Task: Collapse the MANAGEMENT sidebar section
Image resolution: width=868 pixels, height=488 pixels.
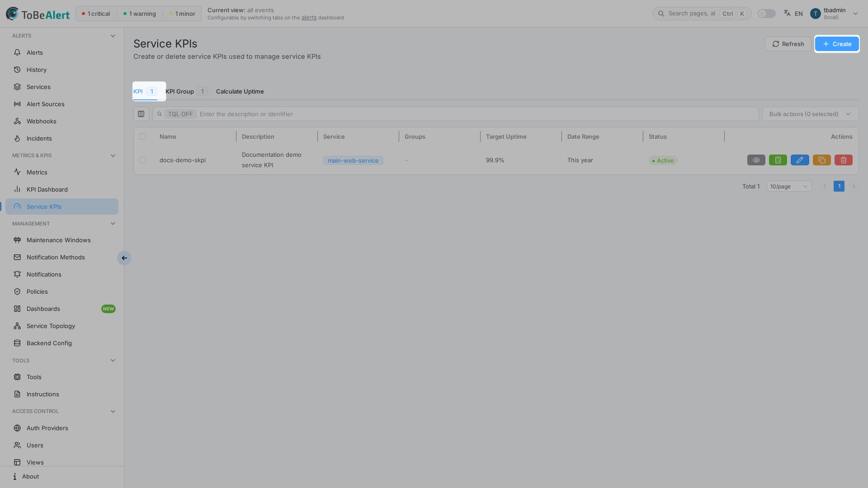Action: [x=113, y=224]
